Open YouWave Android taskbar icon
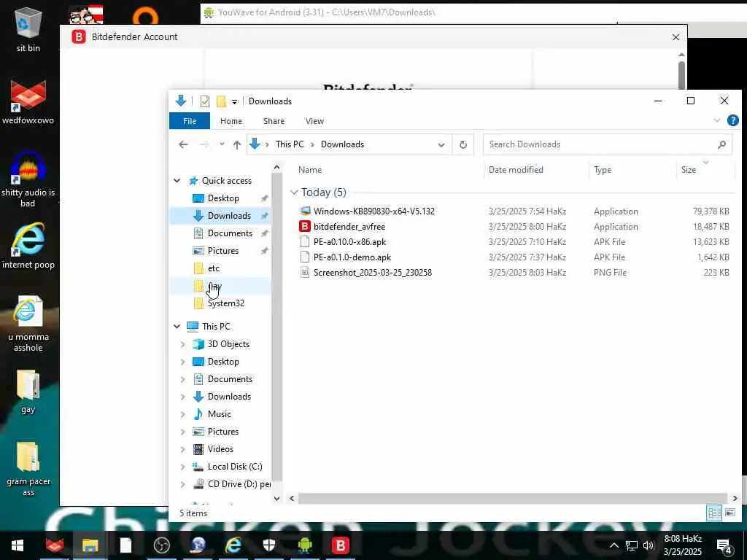Image resolution: width=747 pixels, height=560 pixels. tap(305, 545)
